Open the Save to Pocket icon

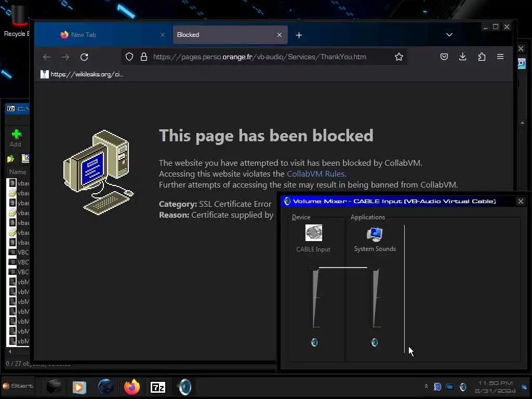444,57
